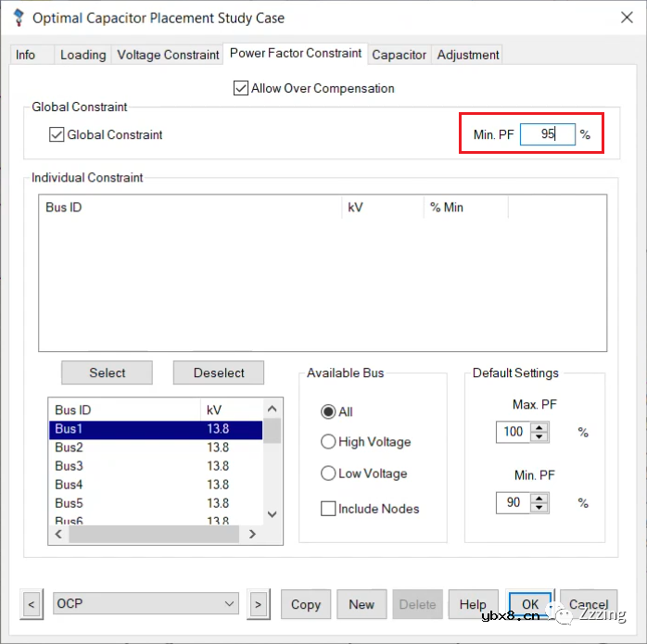Disable Allow Over Compensation checkbox
647x644 pixels.
(x=241, y=89)
